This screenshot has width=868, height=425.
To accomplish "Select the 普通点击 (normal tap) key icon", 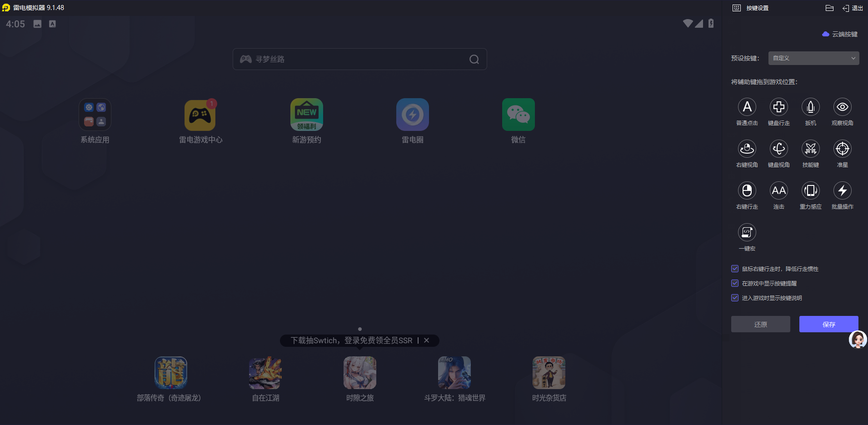I will tap(747, 107).
